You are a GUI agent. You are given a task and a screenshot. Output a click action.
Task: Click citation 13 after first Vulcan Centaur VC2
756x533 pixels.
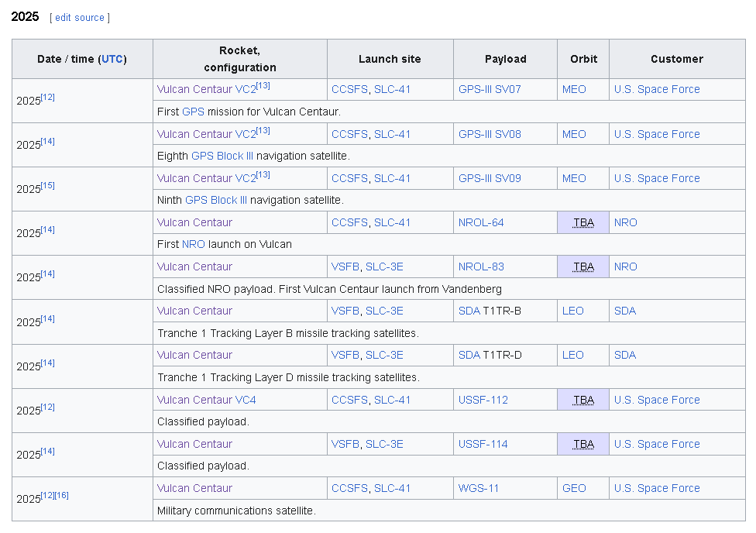click(x=263, y=86)
